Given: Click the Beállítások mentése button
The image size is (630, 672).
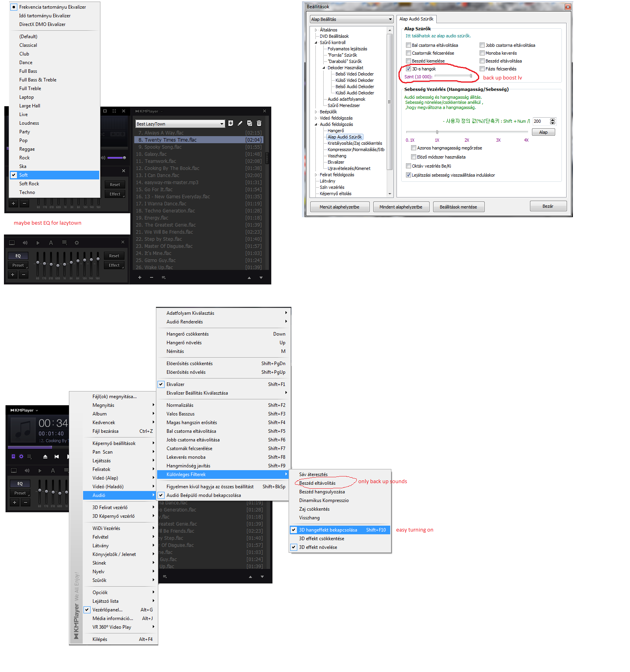Looking at the screenshot, I should 458,207.
